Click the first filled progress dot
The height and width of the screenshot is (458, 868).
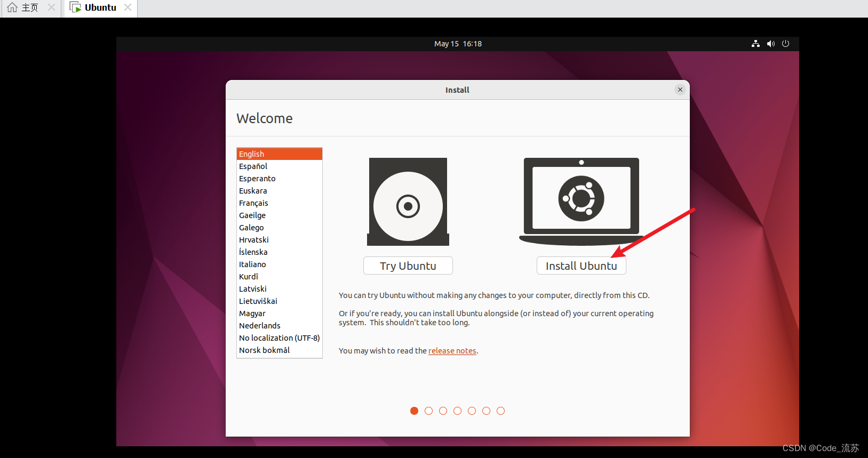[x=414, y=411]
